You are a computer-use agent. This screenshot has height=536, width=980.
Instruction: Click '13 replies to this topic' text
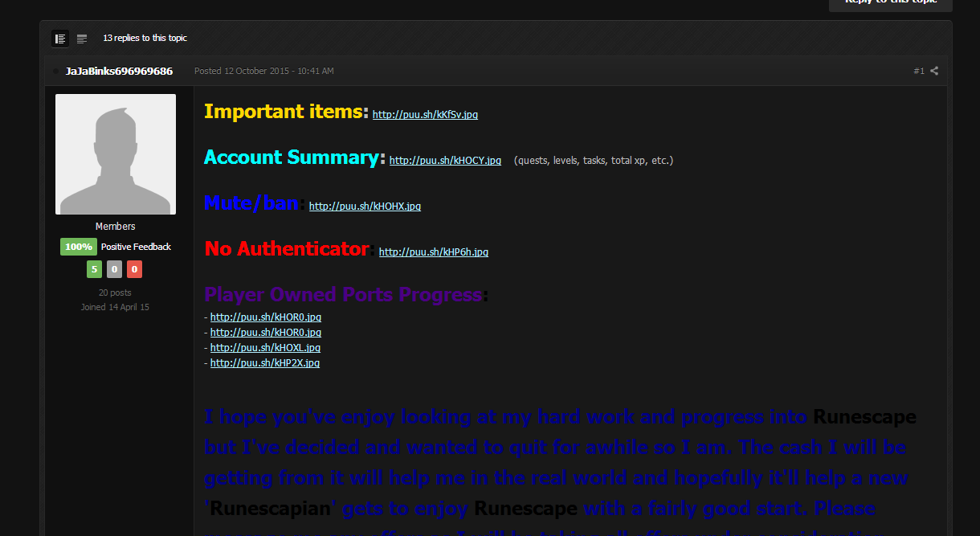pos(145,39)
